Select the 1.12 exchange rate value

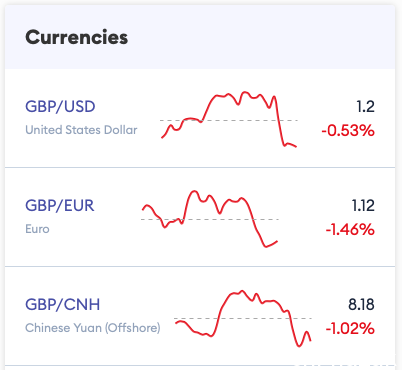(x=363, y=206)
